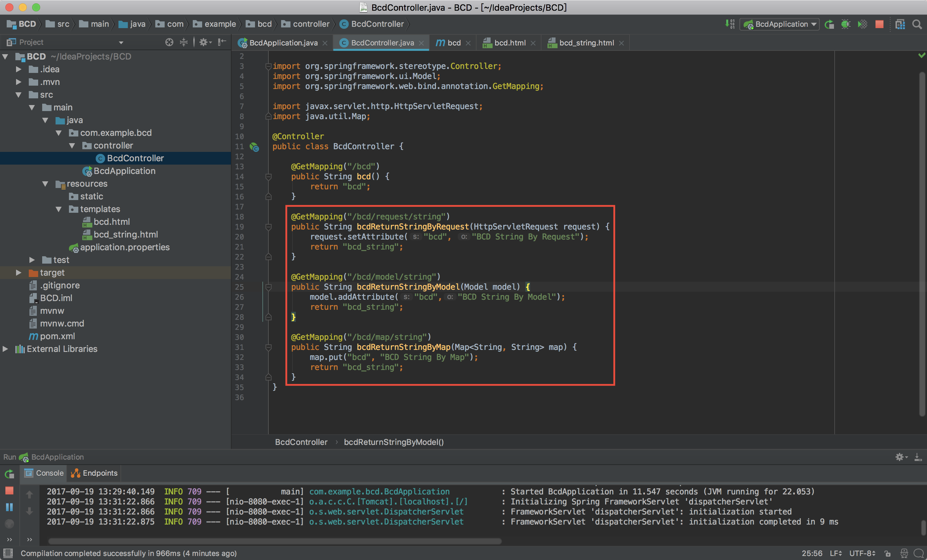Click the controller breadcrumb in navigation bar
Screen dimensions: 927x560
311,24
